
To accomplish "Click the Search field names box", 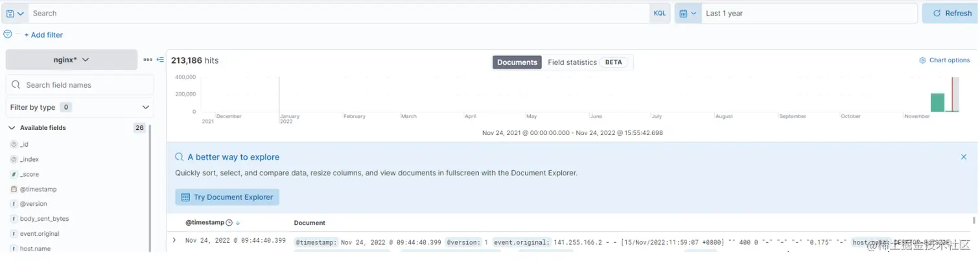I will 80,85.
